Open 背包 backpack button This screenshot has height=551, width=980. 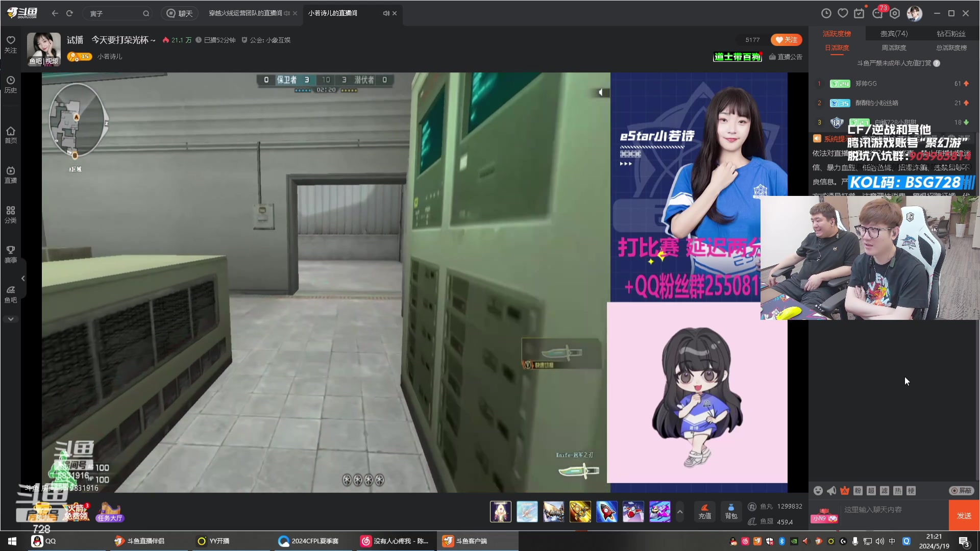pos(731,511)
